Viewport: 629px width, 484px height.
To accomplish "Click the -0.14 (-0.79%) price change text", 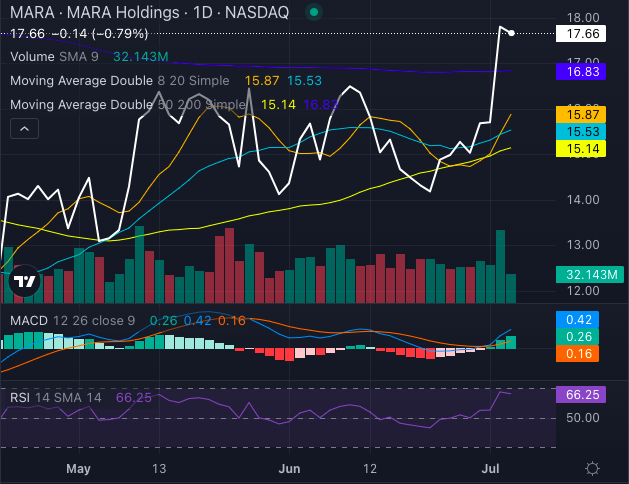I will (x=100, y=34).
